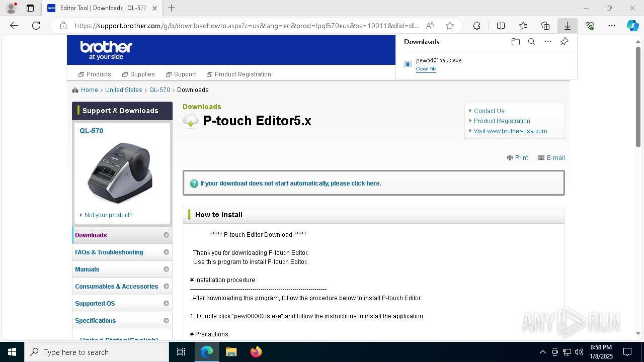The width and height of the screenshot is (644, 362).
Task: Select FAQs & Troubleshooting sidebar item
Action: 122,252
